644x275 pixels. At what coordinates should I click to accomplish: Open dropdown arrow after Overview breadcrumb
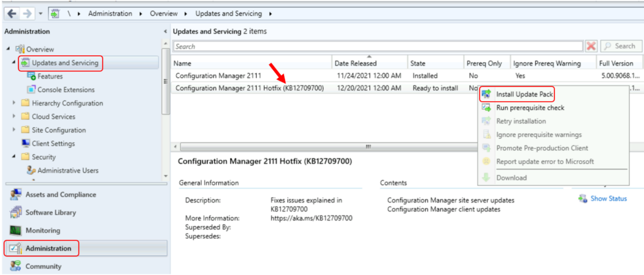coord(186,14)
